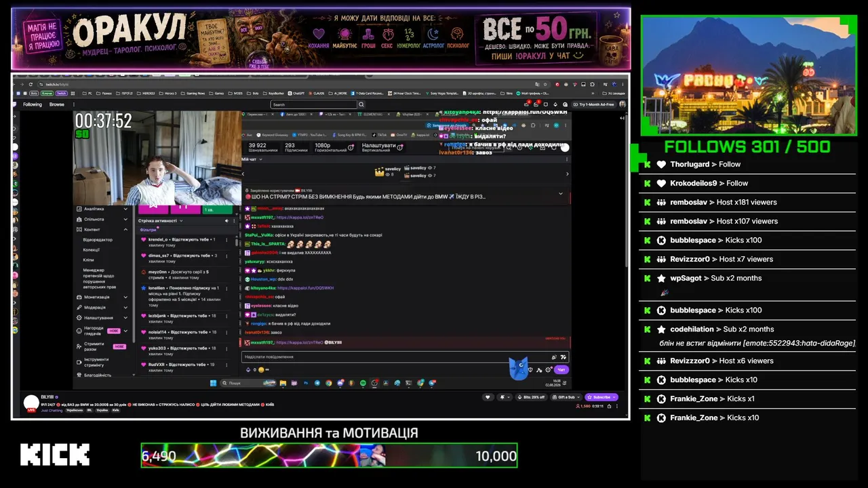Open the Just Chatting category link

point(52,411)
